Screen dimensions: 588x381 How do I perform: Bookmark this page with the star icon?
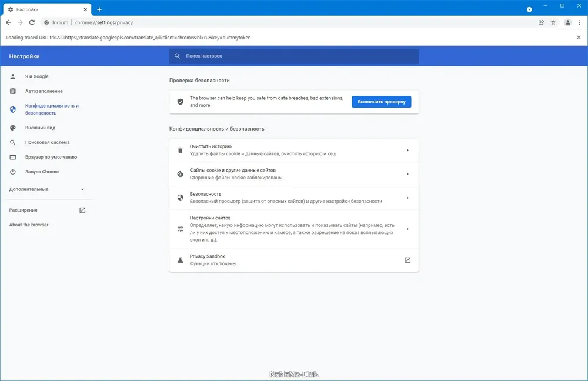tap(553, 22)
